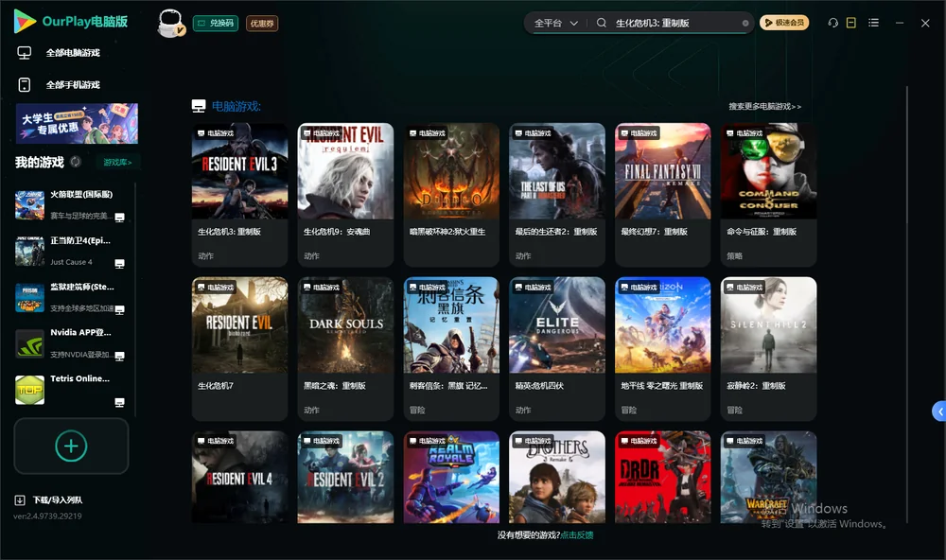The height and width of the screenshot is (560, 946).
Task: Open the 最终幻想7: 重制版 game card
Action: 663,194
